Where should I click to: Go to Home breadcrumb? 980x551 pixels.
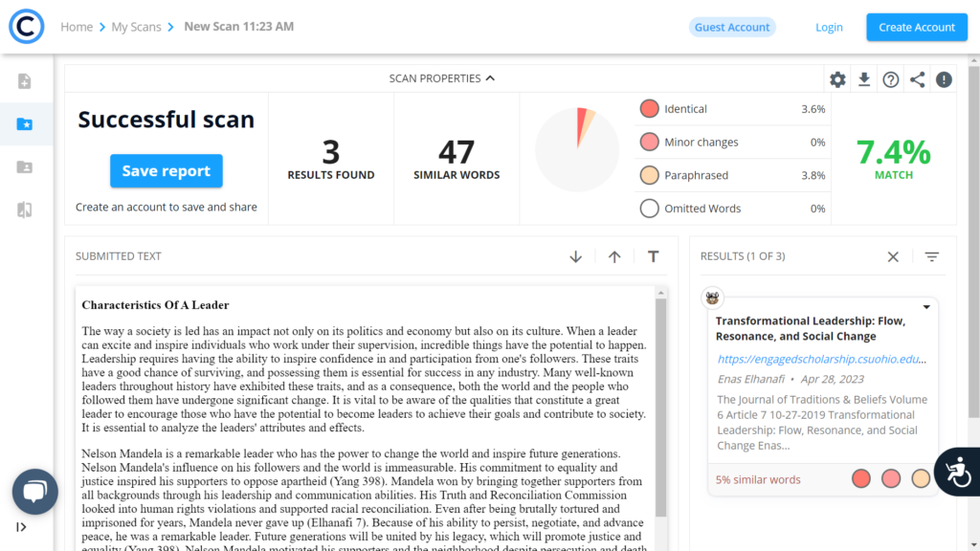(77, 27)
